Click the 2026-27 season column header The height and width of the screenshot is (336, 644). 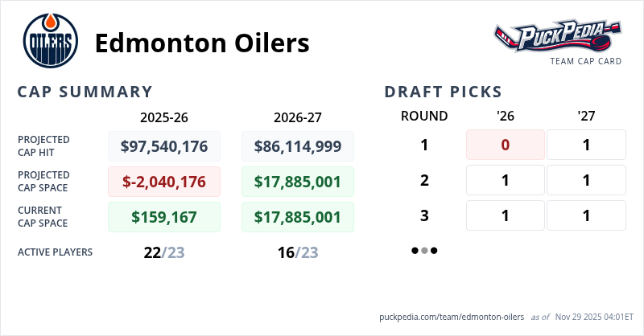pos(297,117)
